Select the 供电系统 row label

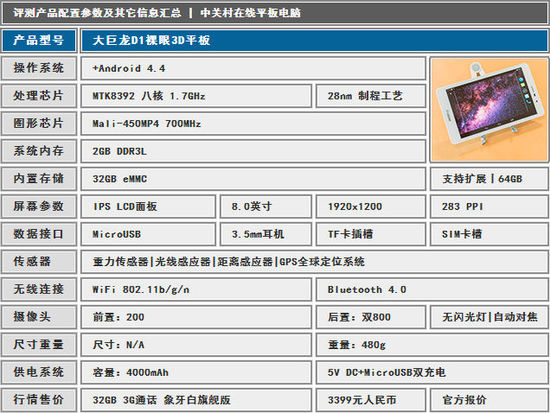[39, 372]
